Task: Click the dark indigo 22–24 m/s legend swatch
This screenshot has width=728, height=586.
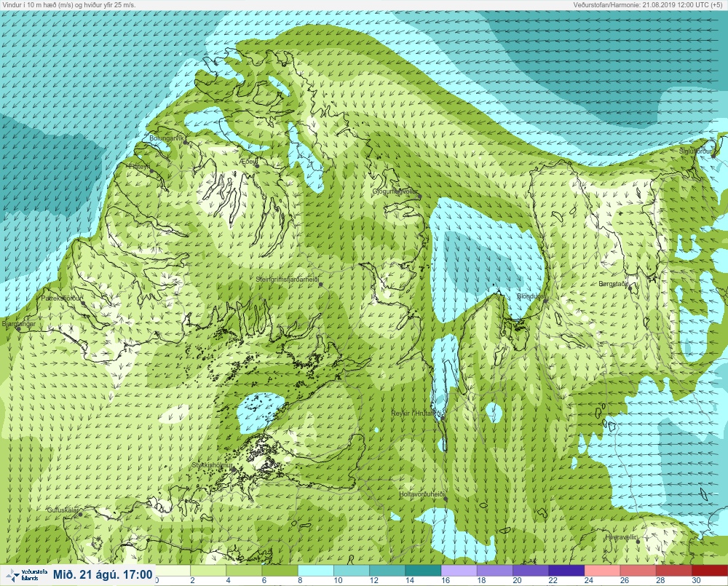Action: click(566, 570)
